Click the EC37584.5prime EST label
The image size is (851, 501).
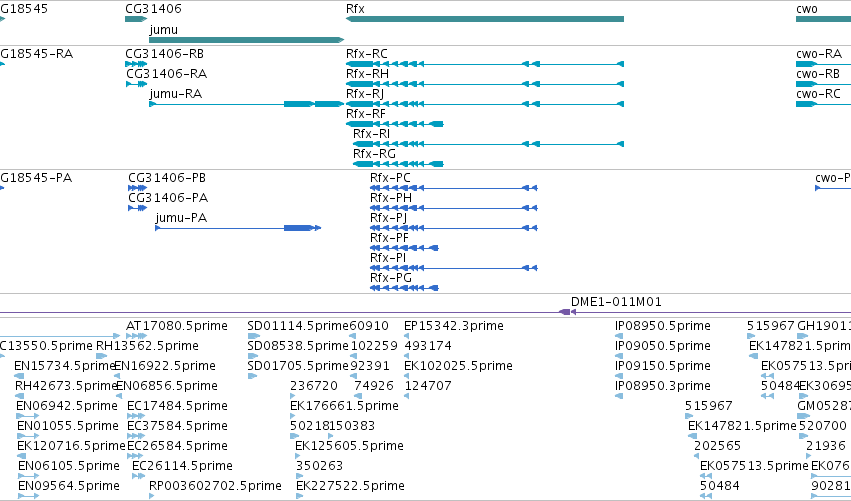(x=177, y=426)
